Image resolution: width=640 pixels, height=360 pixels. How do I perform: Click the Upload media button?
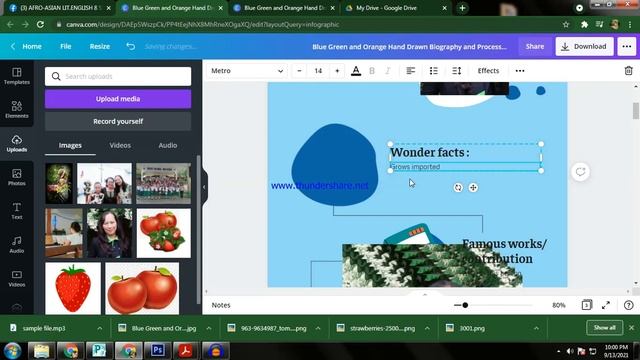118,99
